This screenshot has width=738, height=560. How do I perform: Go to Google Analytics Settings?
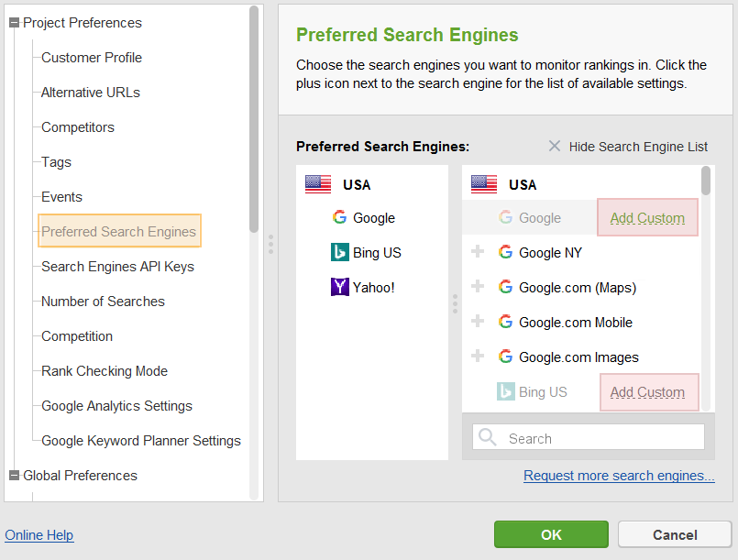tap(116, 406)
